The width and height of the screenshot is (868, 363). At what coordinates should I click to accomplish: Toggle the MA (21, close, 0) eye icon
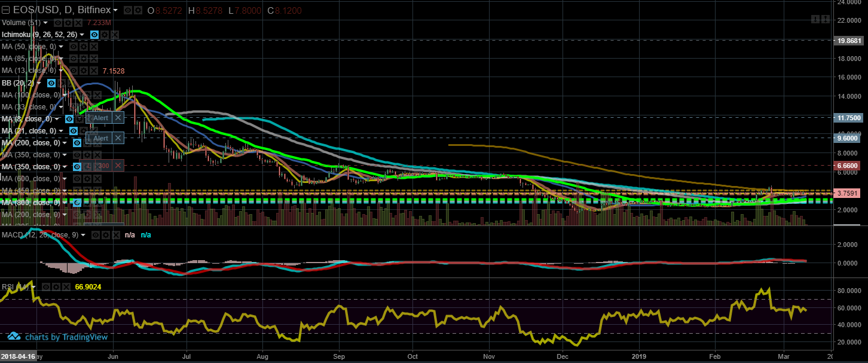coord(74,131)
